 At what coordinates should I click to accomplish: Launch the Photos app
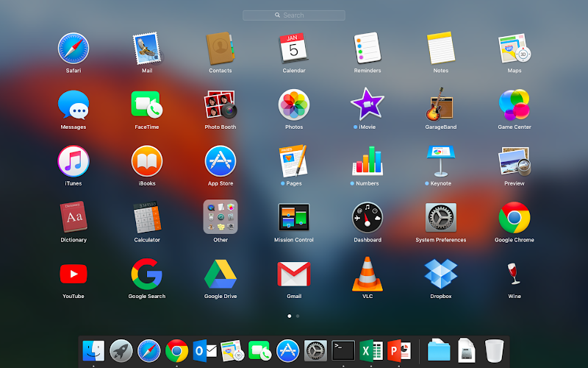pyautogui.click(x=293, y=105)
